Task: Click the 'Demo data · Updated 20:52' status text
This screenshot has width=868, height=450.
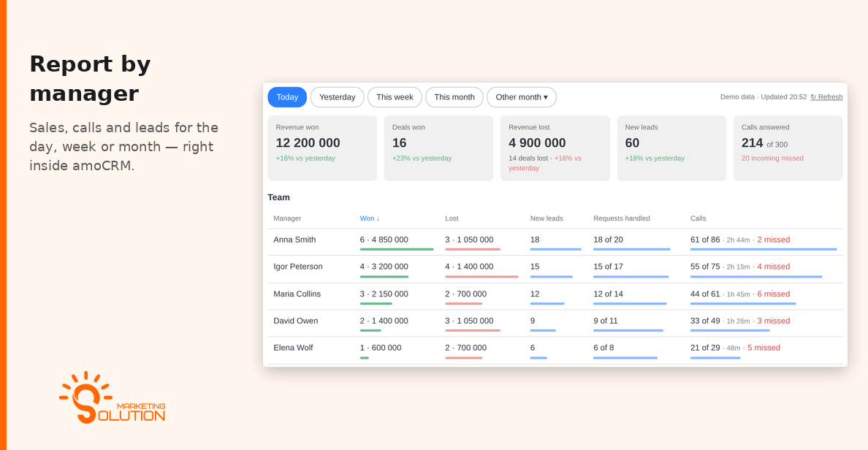Action: pos(764,97)
